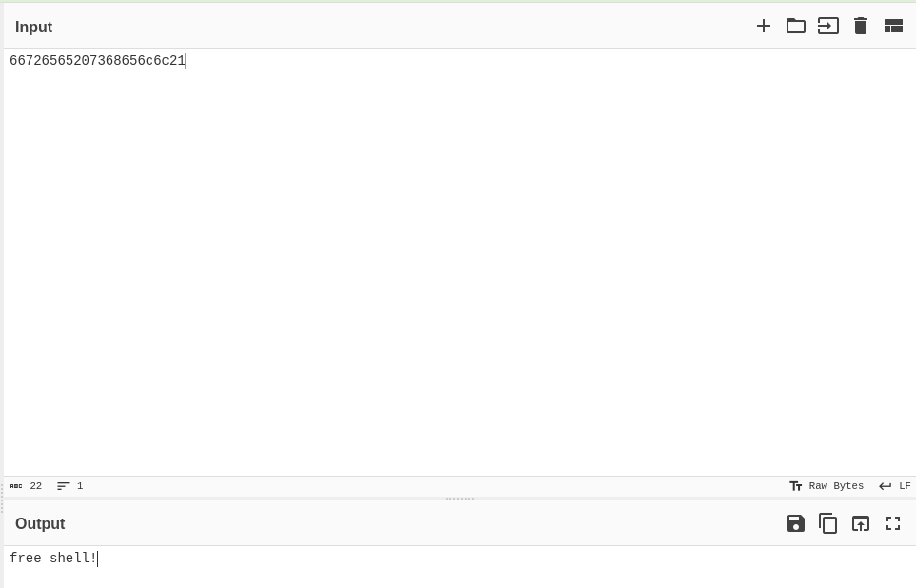Click the 'free shell!' output text

pyautogui.click(x=53, y=559)
